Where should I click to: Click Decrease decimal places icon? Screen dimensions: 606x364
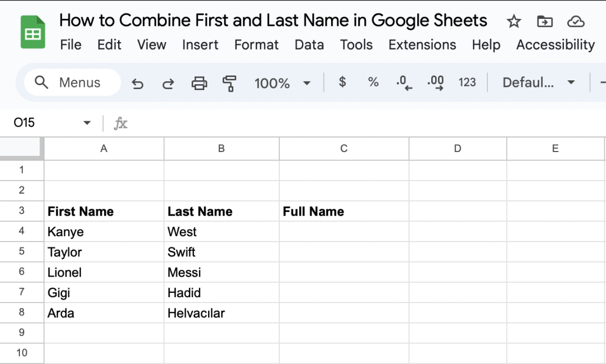(x=403, y=83)
